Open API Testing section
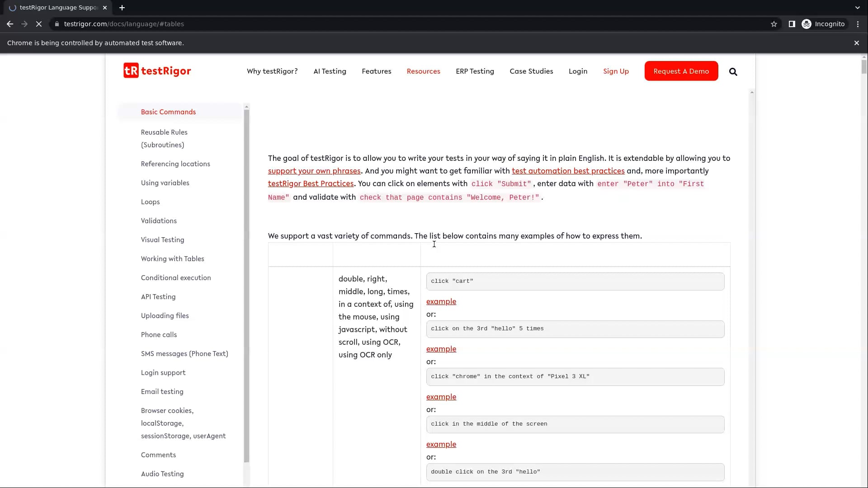This screenshot has height=488, width=868. pyautogui.click(x=158, y=297)
